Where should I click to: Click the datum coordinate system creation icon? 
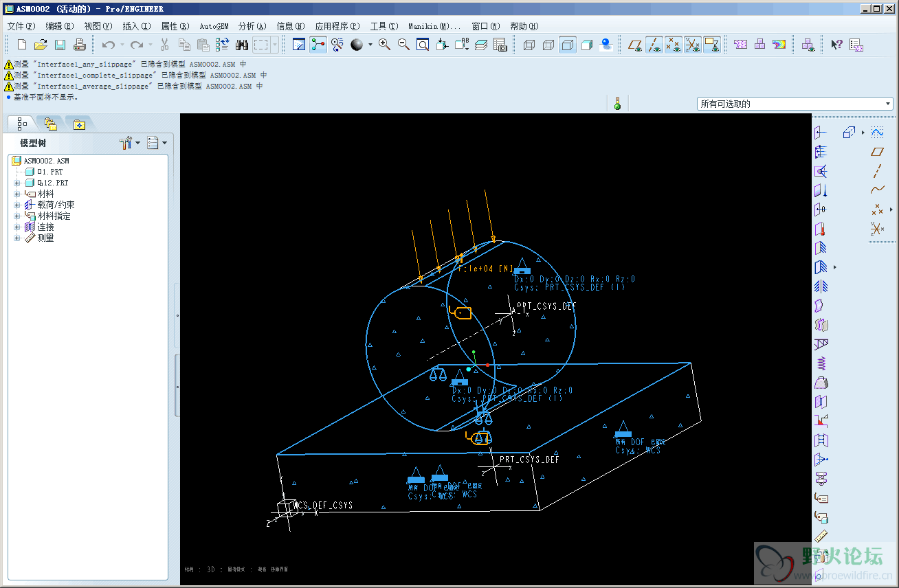(x=878, y=229)
